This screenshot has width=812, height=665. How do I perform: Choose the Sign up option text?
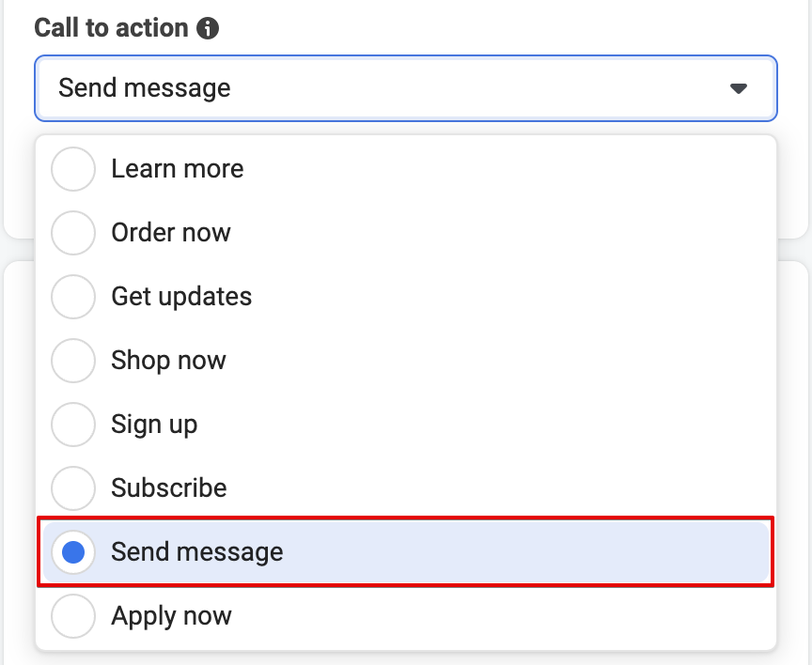click(154, 425)
